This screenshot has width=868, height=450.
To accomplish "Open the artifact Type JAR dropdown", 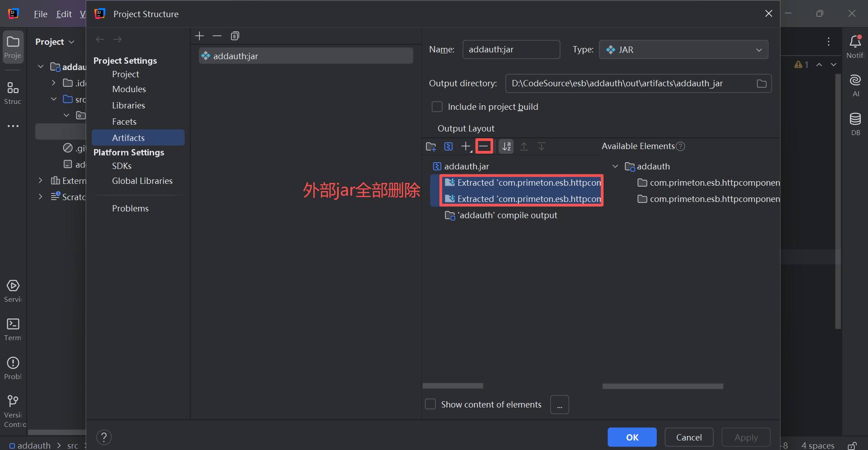I will (x=683, y=50).
